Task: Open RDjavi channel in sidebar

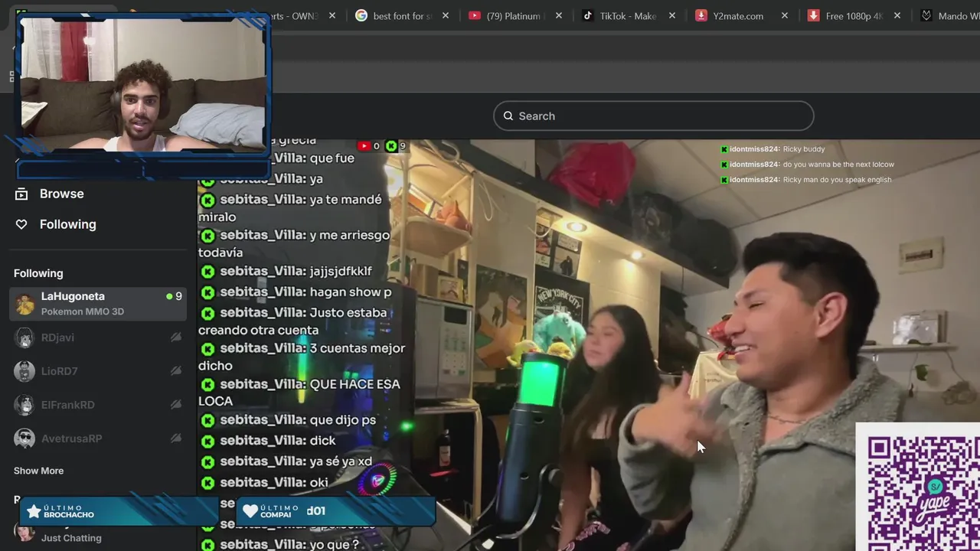Action: click(98, 337)
